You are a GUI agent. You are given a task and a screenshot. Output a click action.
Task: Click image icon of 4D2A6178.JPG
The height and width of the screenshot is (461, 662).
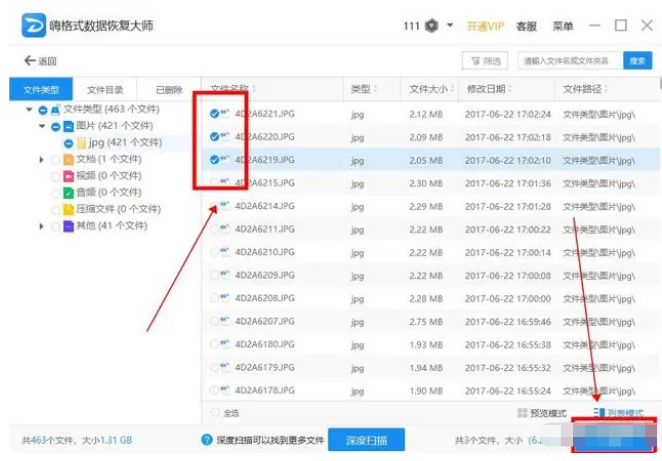coord(225,390)
